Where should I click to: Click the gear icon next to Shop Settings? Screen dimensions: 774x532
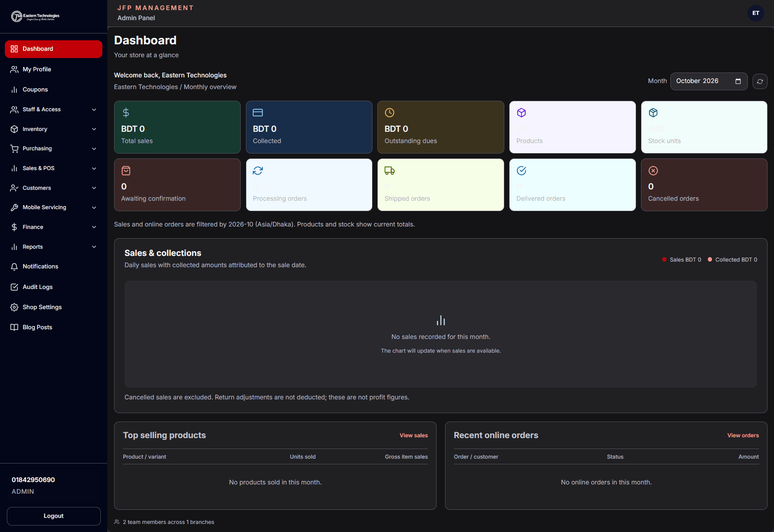(x=14, y=307)
